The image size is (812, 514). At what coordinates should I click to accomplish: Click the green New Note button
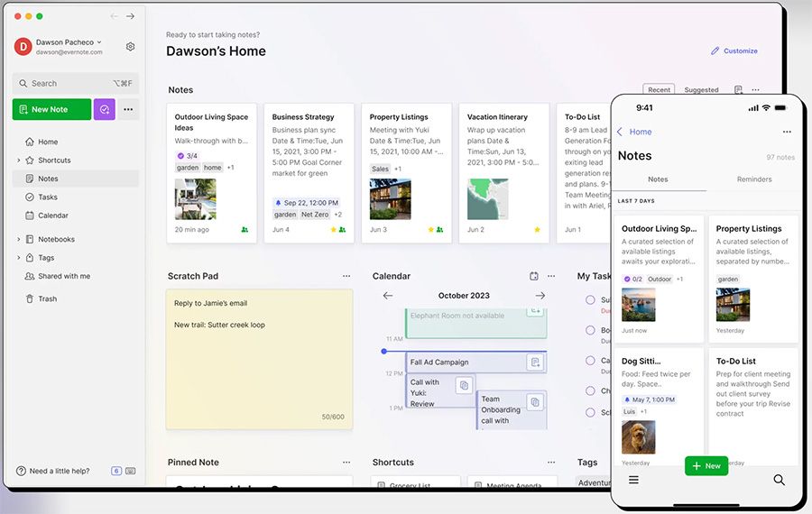(x=51, y=109)
